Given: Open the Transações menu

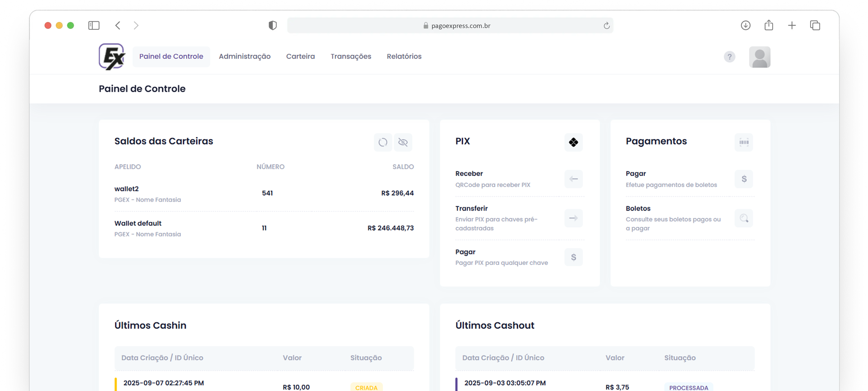Looking at the screenshot, I should [x=351, y=57].
